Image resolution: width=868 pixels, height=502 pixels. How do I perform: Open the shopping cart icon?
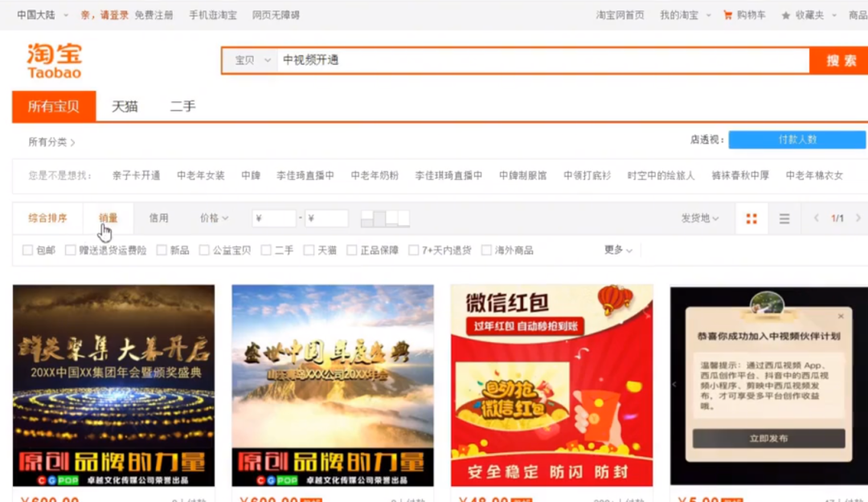pyautogui.click(x=727, y=15)
